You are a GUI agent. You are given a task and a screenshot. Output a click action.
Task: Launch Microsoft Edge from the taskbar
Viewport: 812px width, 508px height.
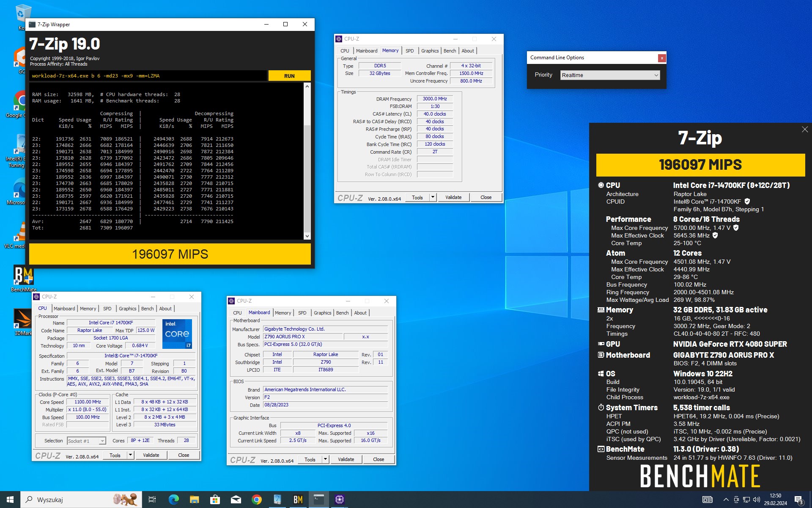tap(173, 500)
